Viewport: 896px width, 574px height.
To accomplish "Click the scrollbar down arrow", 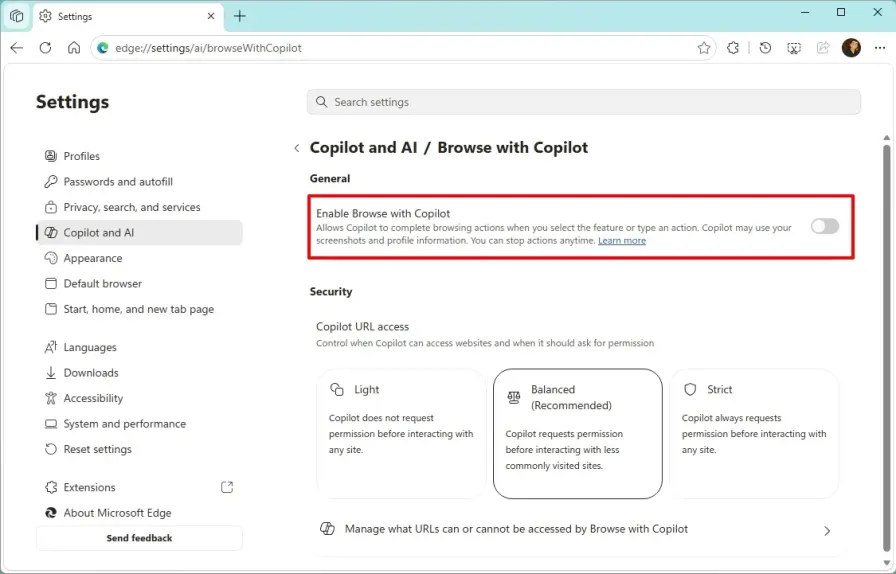I will [x=886, y=563].
